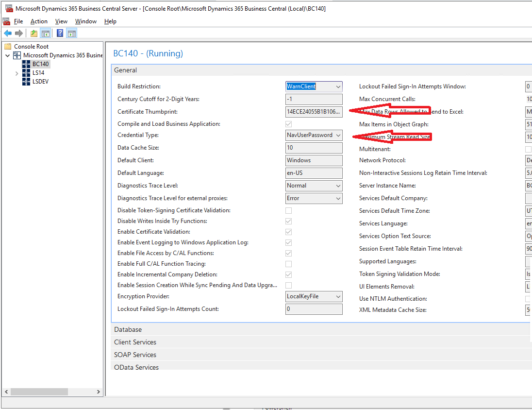
Task: Toggle Disable Writes Inside Try Functions checkbox
Action: [289, 222]
